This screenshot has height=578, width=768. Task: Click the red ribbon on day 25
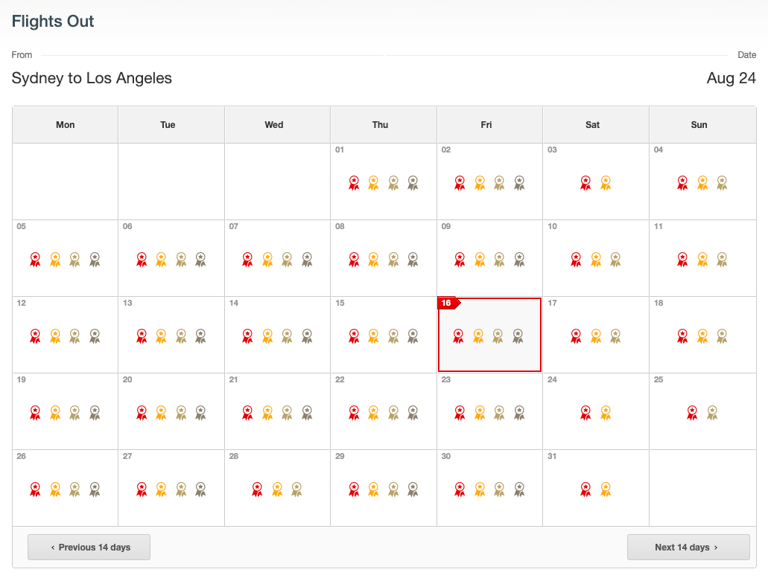click(692, 412)
